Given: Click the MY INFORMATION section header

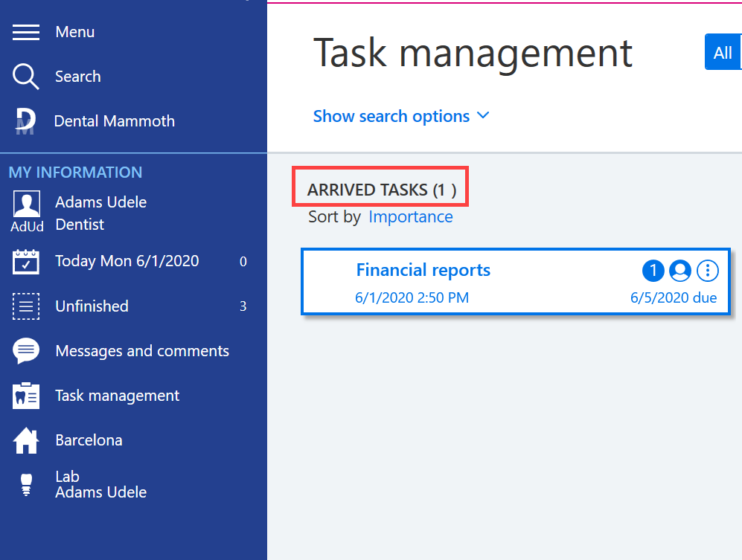Looking at the screenshot, I should [75, 172].
